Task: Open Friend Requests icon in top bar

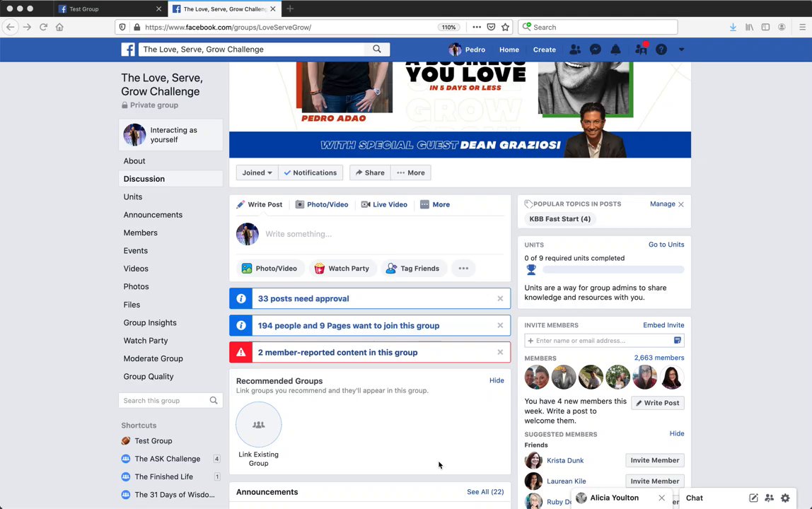Action: 575,49
